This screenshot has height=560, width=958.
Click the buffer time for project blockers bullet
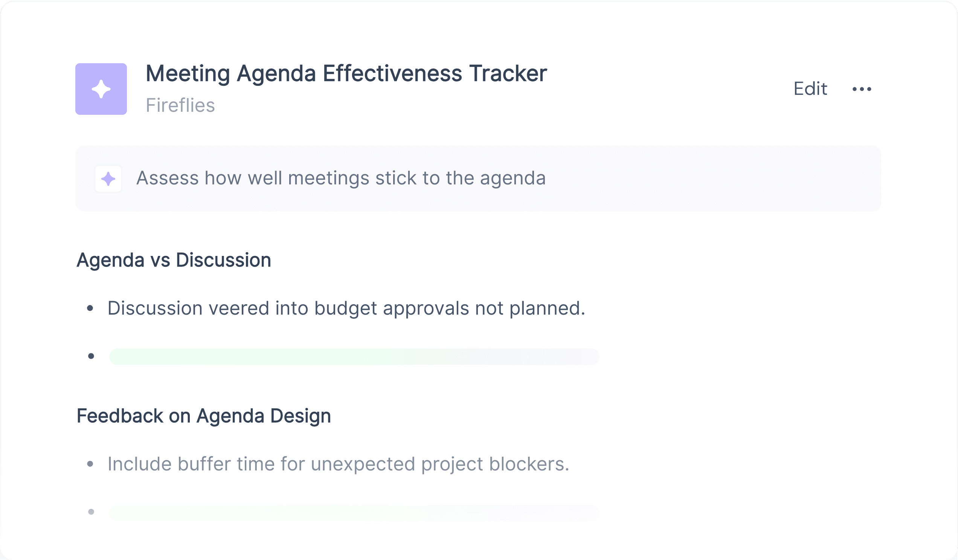(x=338, y=464)
